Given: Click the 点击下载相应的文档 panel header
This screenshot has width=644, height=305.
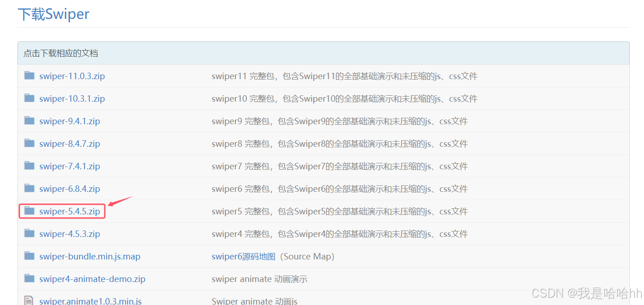Looking at the screenshot, I should pyautogui.click(x=323, y=53).
